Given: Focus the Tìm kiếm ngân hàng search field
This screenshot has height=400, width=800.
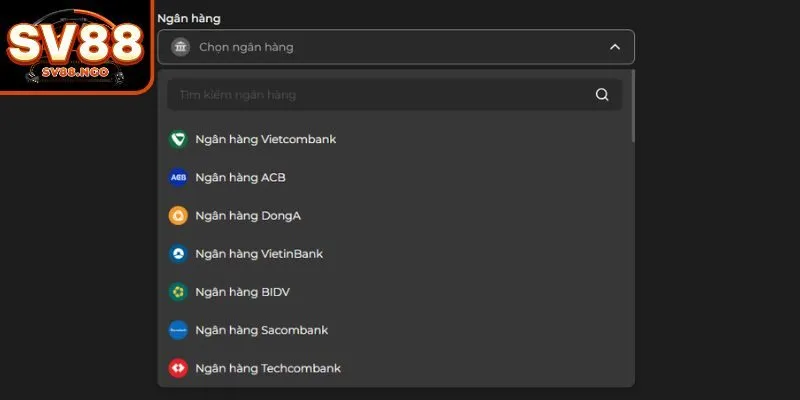Looking at the screenshot, I should tap(395, 95).
